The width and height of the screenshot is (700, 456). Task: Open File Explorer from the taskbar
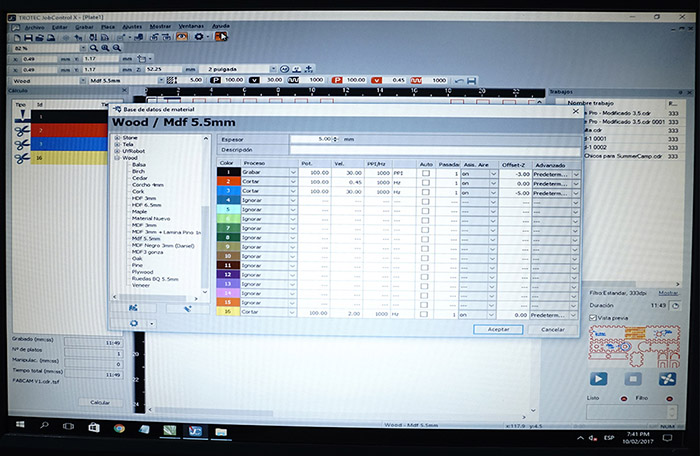pos(221,432)
